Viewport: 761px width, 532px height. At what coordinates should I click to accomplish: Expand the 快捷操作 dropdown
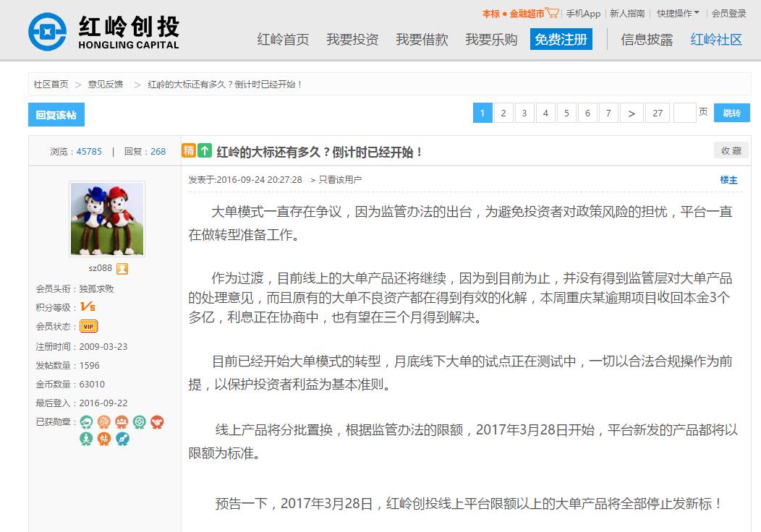678,14
